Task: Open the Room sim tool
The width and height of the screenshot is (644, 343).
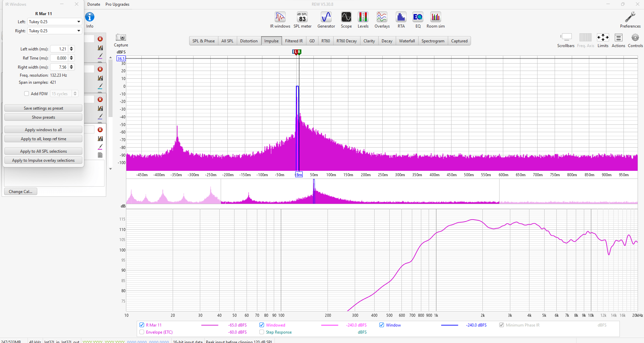Action: pos(436,20)
